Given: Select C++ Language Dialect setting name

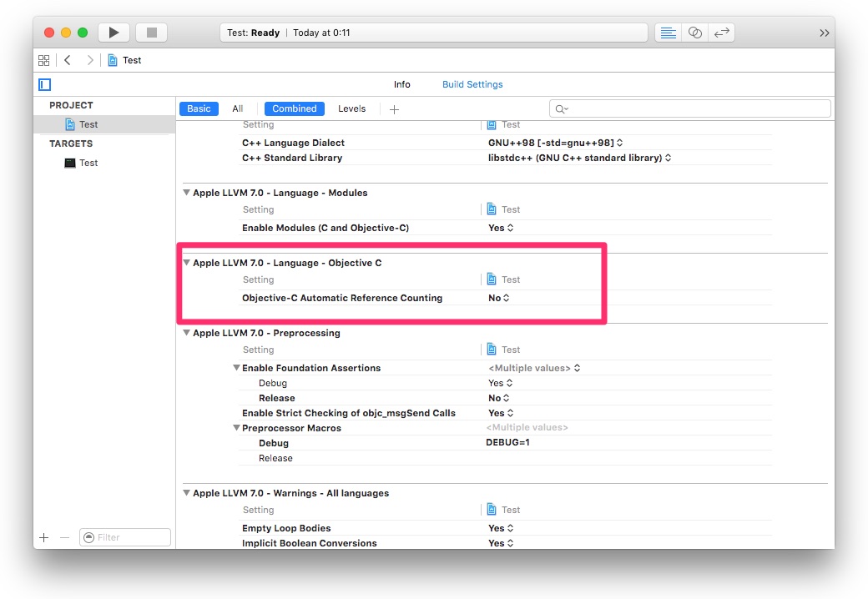Looking at the screenshot, I should 294,143.
